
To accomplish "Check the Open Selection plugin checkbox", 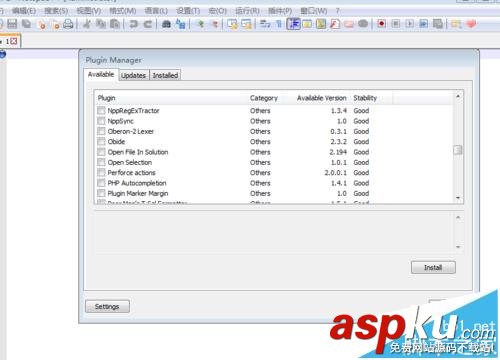I will [101, 162].
